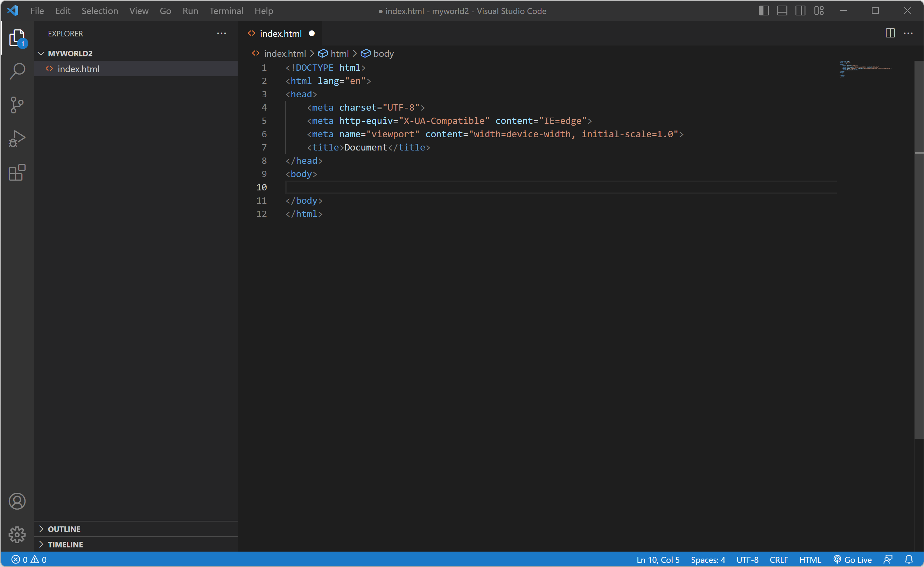Screen dimensions: 924x567
Task: Open the Search view in activity bar
Action: pos(17,71)
